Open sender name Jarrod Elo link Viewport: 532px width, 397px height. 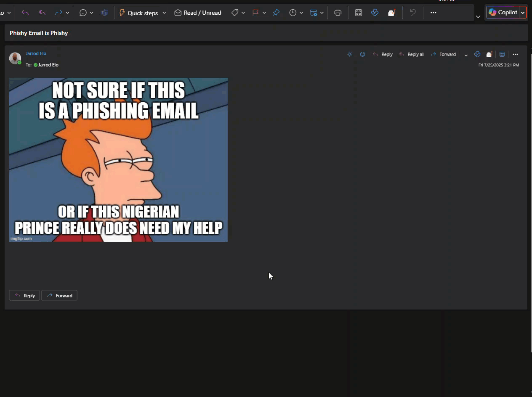click(36, 53)
